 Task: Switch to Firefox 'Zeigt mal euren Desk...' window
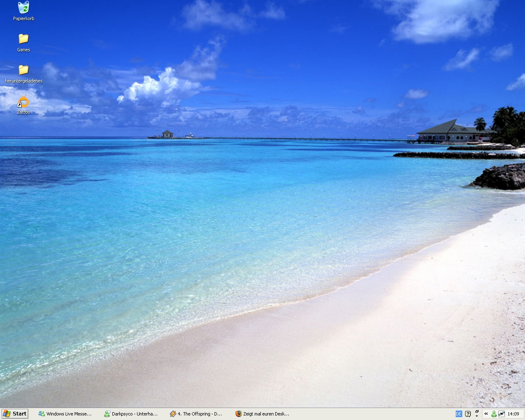[x=262, y=414]
